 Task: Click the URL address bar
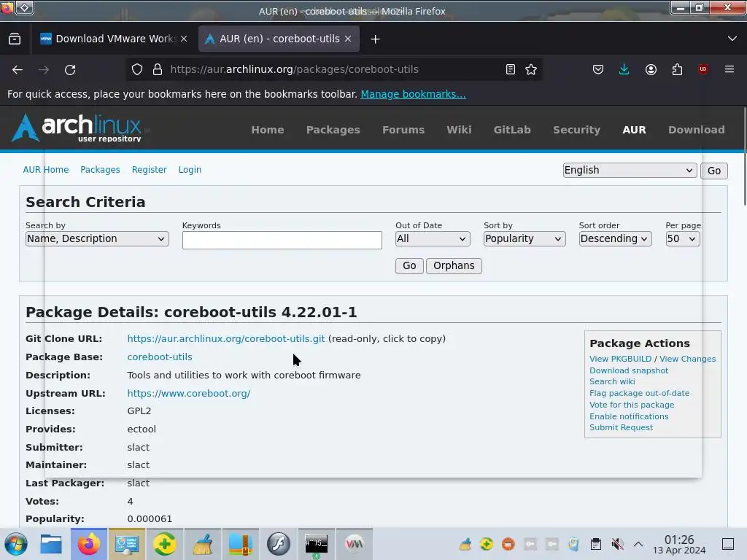point(333,69)
